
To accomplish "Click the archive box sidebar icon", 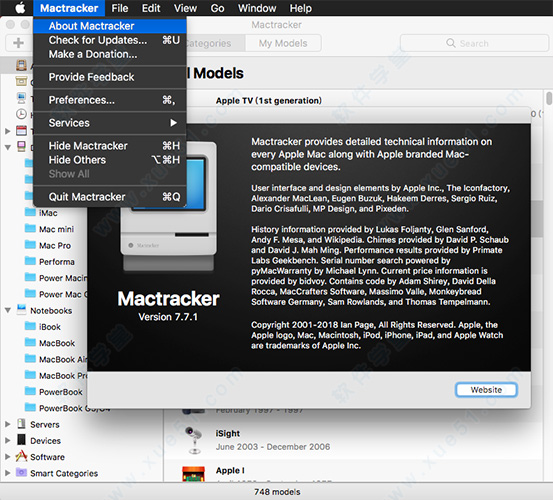I will pos(21,81).
